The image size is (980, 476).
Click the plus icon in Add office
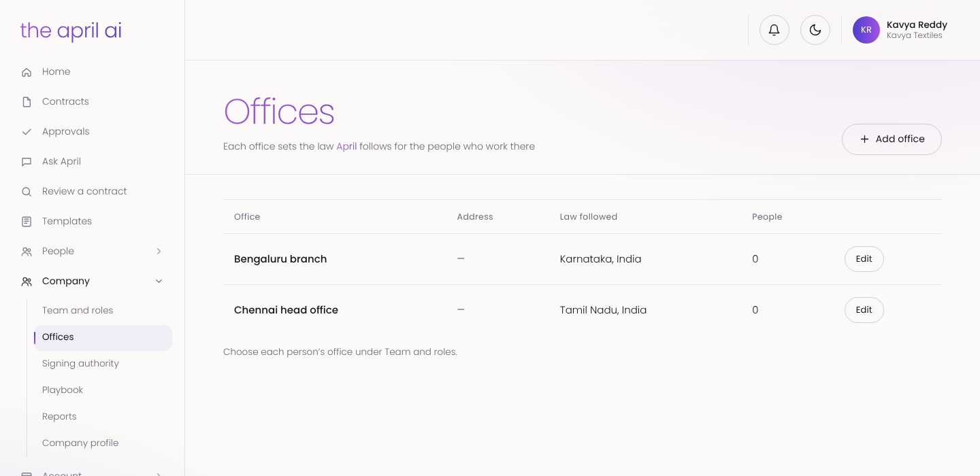click(864, 139)
